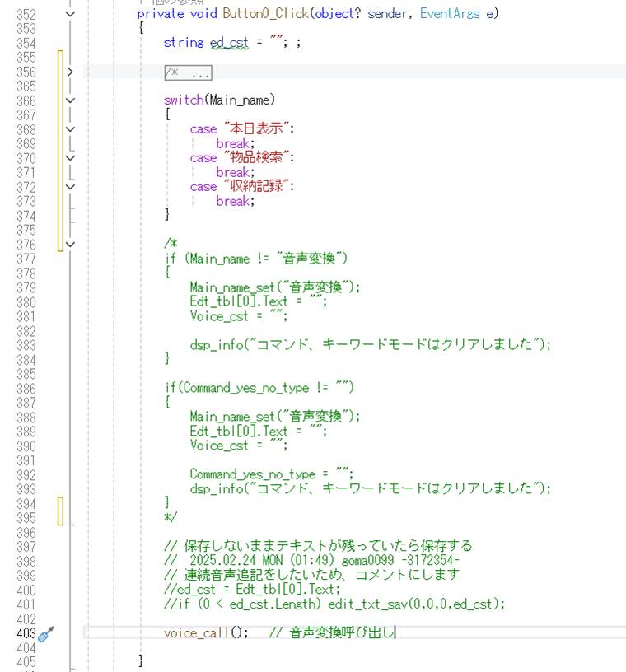Click the ed_cst variable with squiggly underline
626x672 pixels.
[x=228, y=43]
